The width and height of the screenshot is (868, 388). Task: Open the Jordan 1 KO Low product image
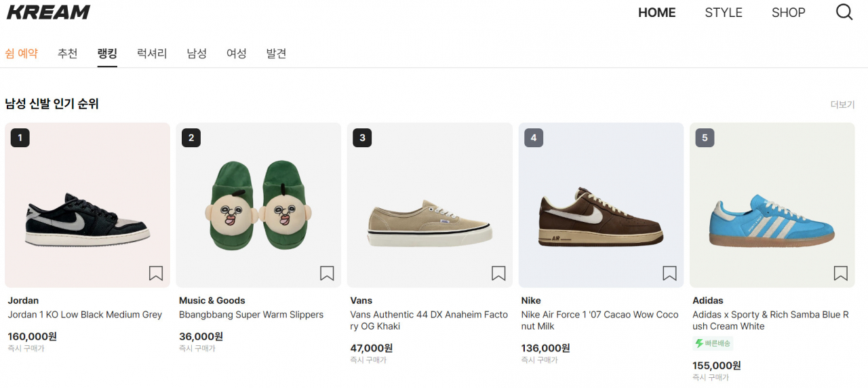(87, 205)
